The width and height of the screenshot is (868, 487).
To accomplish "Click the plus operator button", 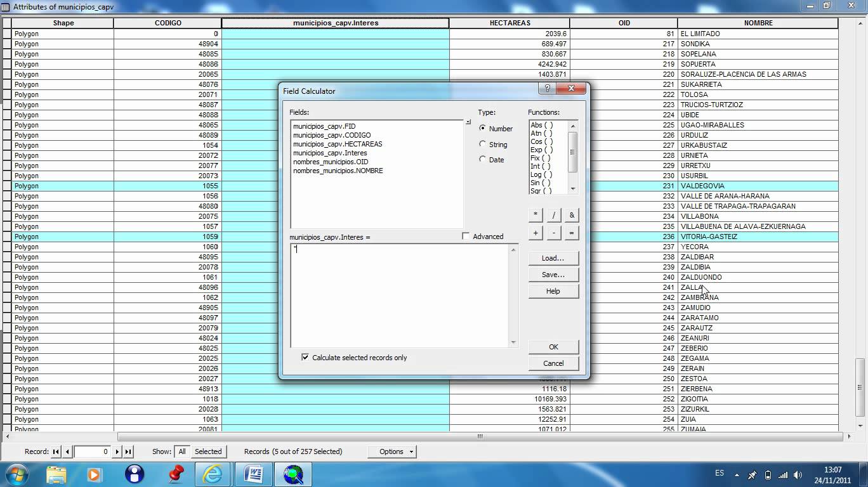I will 536,233.
